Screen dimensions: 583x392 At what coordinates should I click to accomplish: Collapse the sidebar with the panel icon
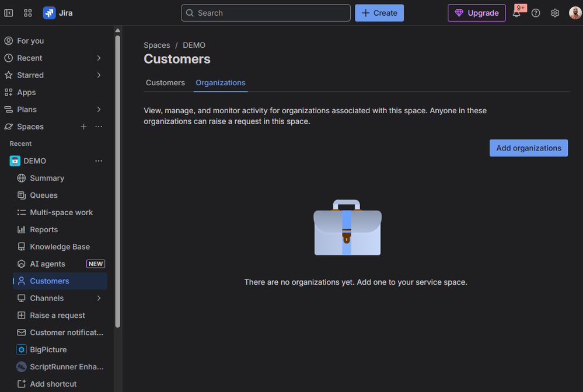click(9, 13)
